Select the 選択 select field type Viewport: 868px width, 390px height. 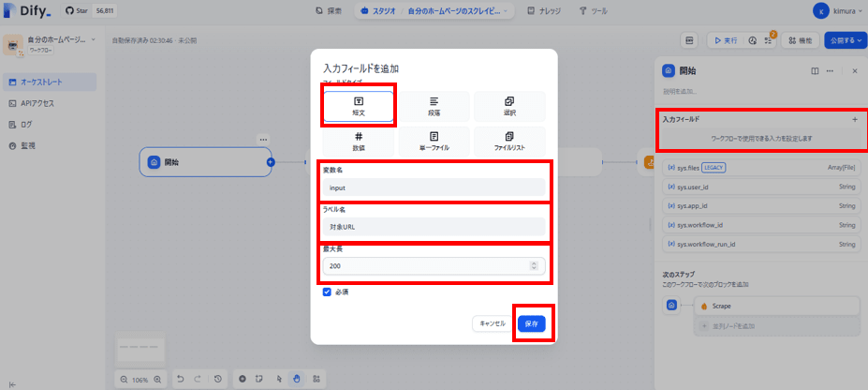[x=509, y=106]
